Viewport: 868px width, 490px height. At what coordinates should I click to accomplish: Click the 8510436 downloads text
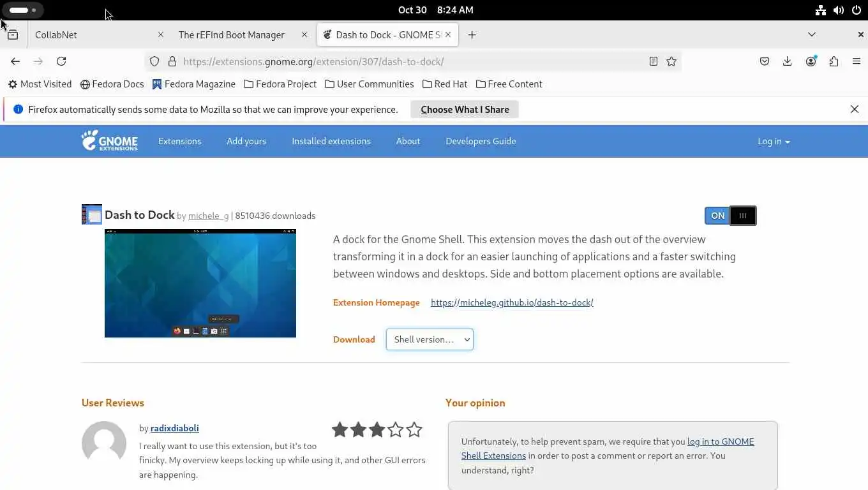[x=275, y=216]
